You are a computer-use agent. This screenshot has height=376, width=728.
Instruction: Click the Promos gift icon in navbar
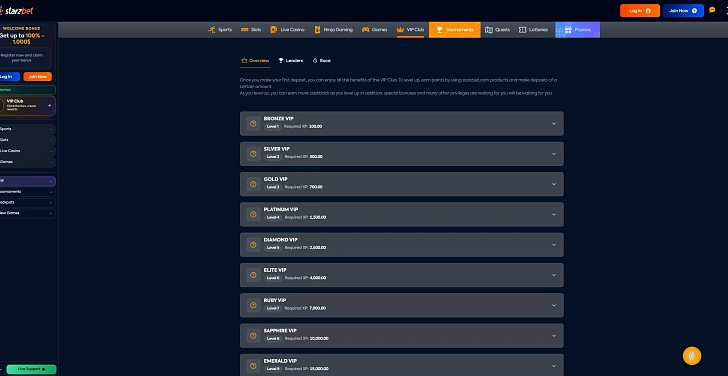coord(568,30)
